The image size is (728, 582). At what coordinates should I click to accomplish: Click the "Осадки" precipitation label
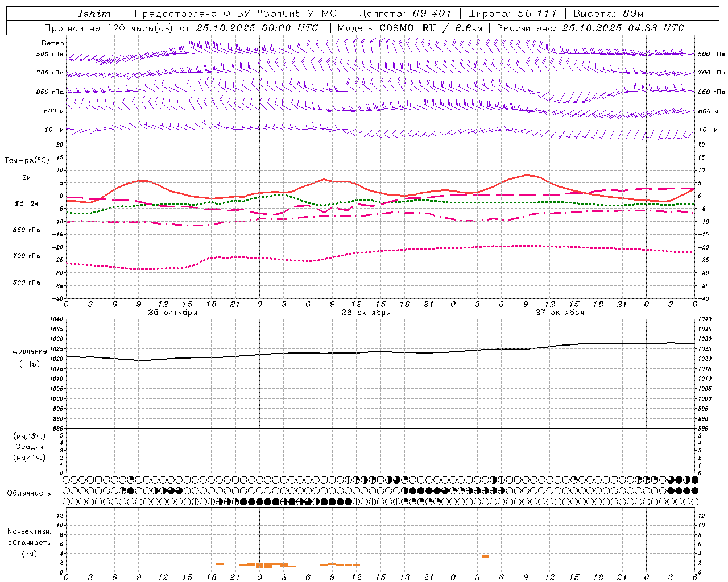click(x=30, y=447)
